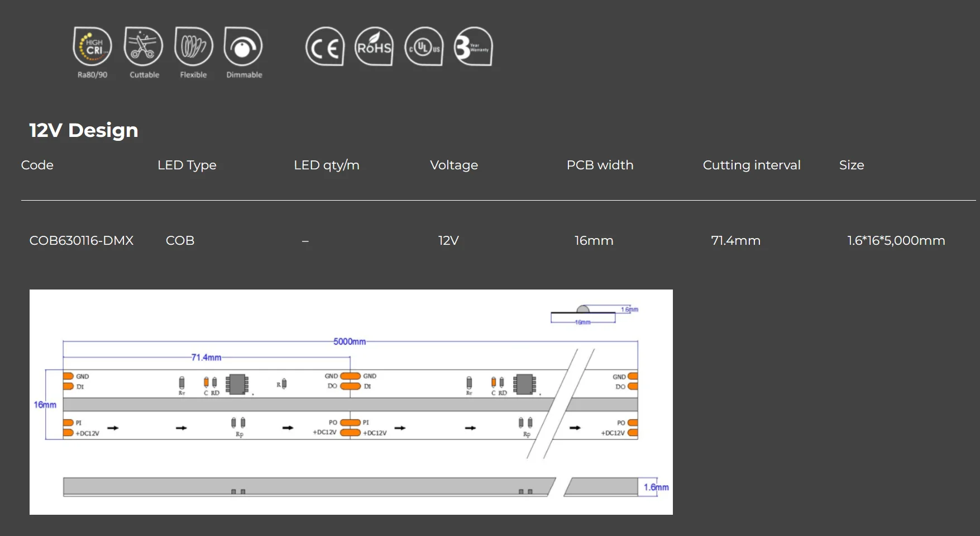Image resolution: width=980 pixels, height=536 pixels.
Task: Click the CE certification badge
Action: click(x=324, y=47)
